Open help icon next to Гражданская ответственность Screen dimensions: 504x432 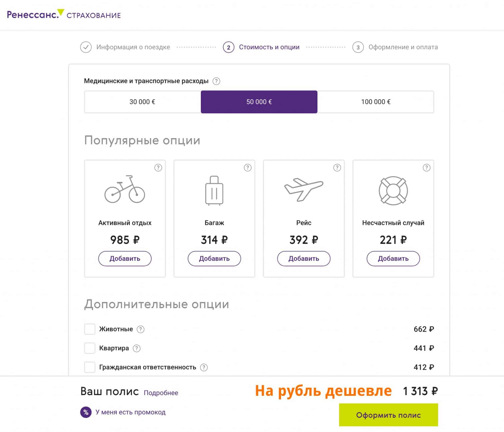point(204,367)
